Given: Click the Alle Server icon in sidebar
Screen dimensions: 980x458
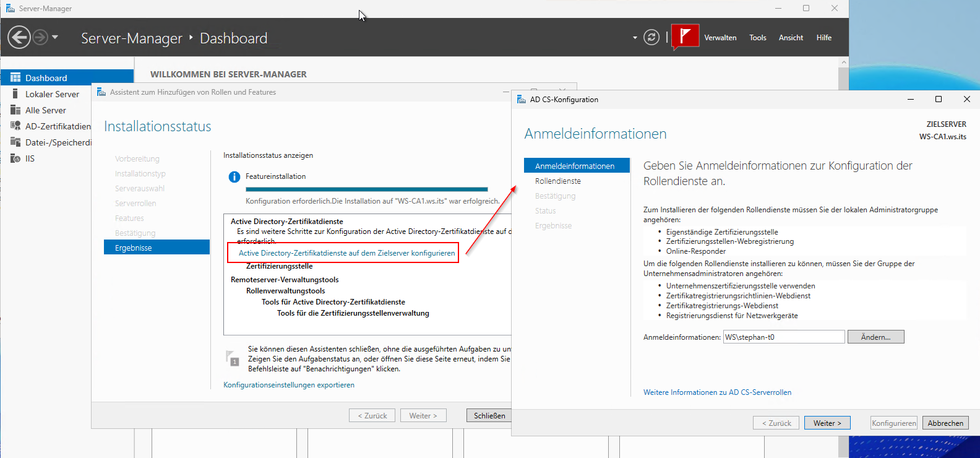Looking at the screenshot, I should [15, 110].
